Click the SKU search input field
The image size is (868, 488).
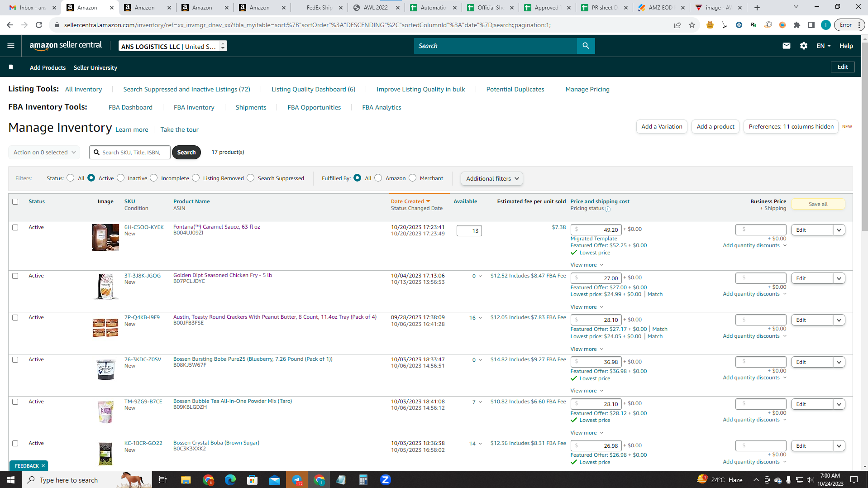pos(130,153)
